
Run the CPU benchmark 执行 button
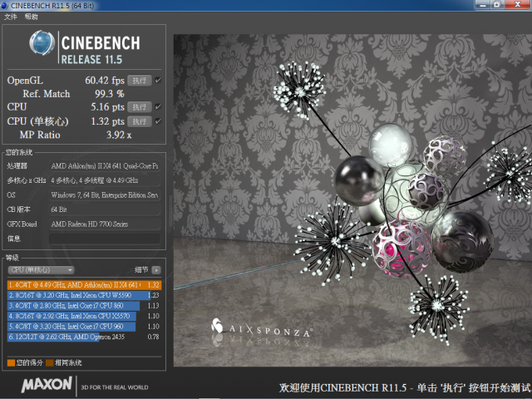tap(140, 107)
